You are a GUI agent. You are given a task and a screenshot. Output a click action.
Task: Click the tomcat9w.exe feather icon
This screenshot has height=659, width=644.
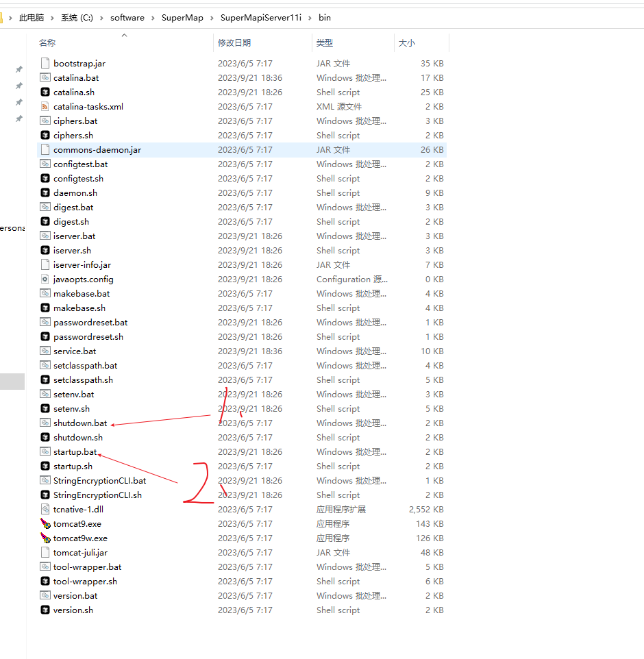45,538
